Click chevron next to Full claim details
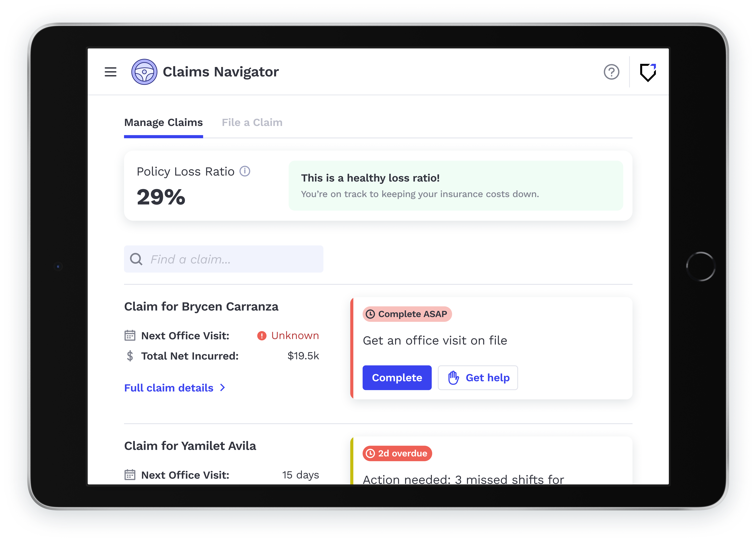 pos(223,388)
